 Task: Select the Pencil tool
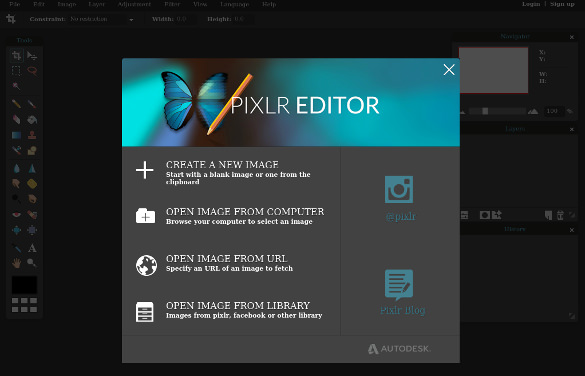16,103
